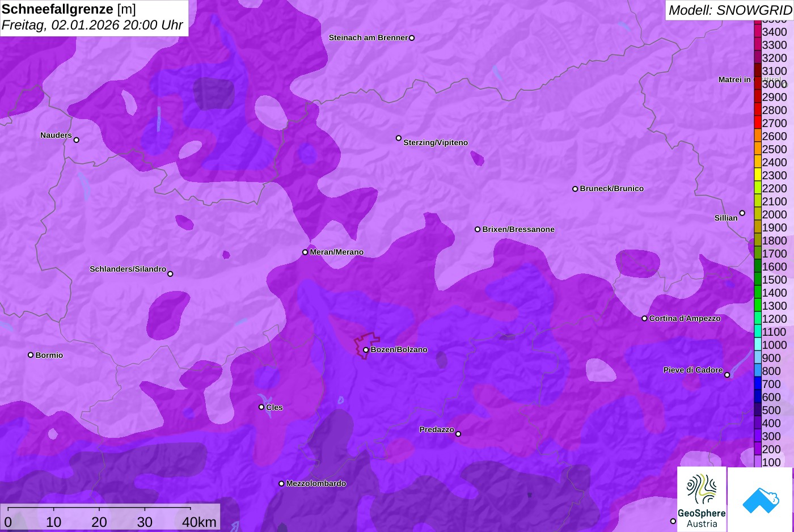This screenshot has width=794, height=532.
Task: Click the 1200 legend value
Action: click(x=775, y=319)
